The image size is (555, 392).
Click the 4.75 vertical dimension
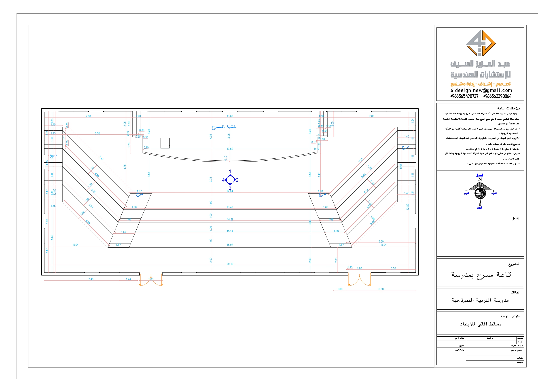click(125, 167)
